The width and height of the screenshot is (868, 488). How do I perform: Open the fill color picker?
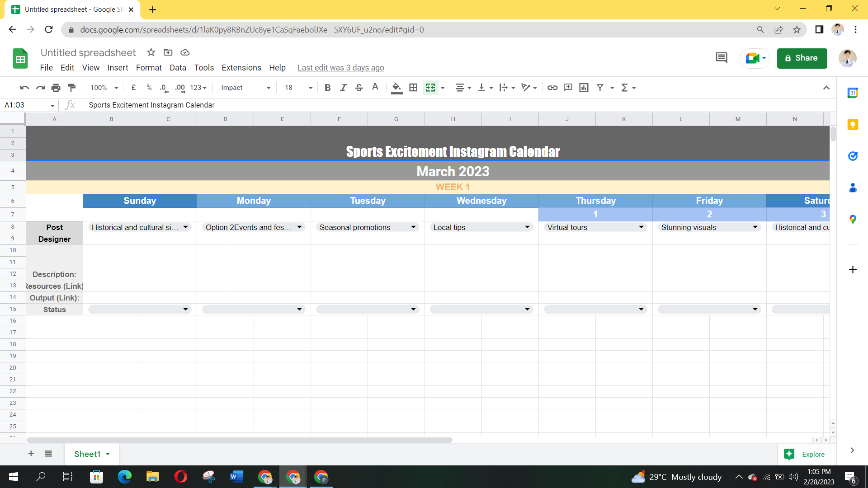pos(396,88)
